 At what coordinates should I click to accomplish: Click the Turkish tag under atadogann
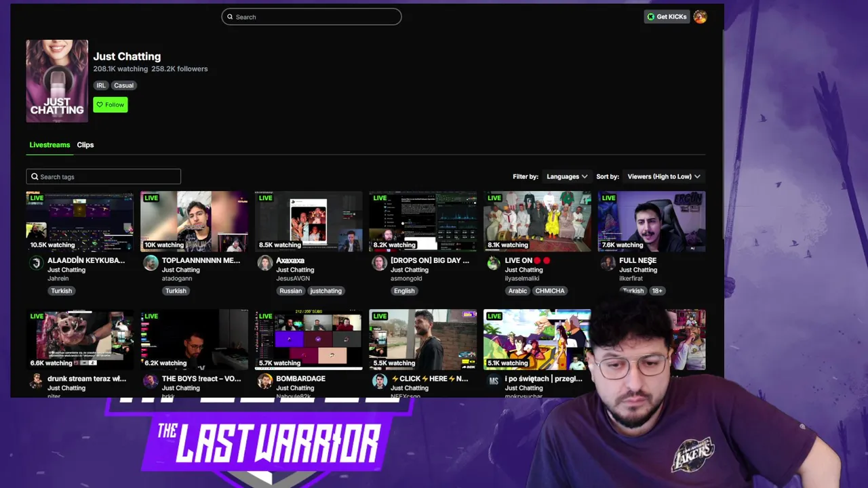[176, 291]
